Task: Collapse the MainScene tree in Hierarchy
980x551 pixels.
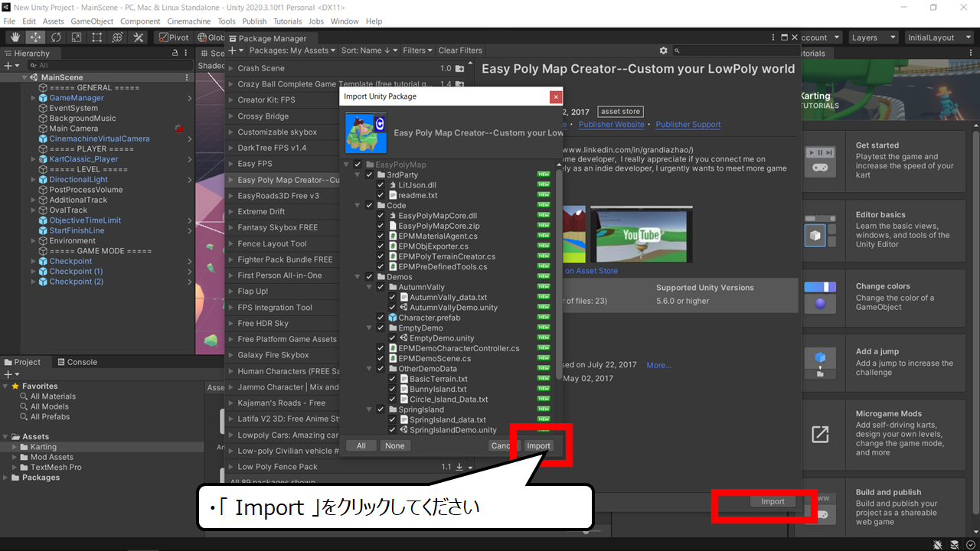Action: pyautogui.click(x=24, y=78)
